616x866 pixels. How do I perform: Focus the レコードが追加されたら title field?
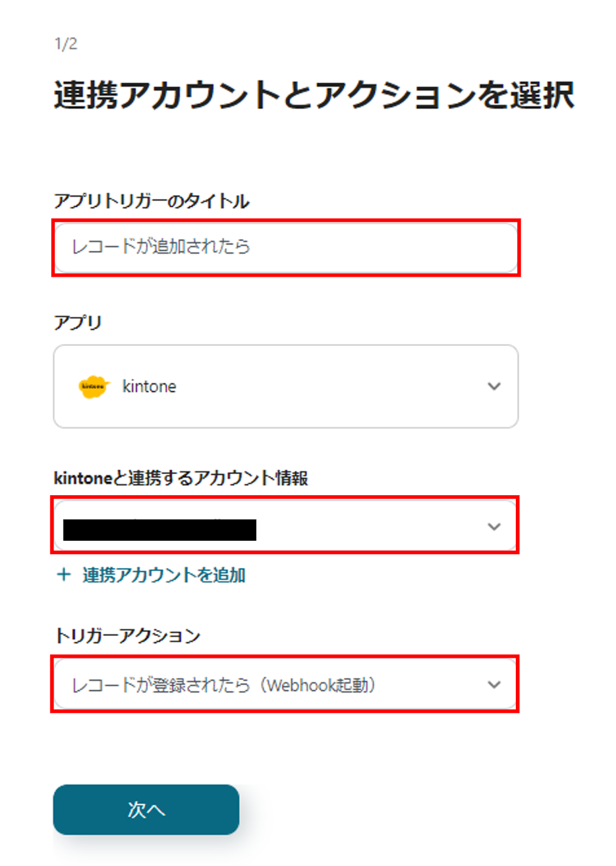pos(161,247)
